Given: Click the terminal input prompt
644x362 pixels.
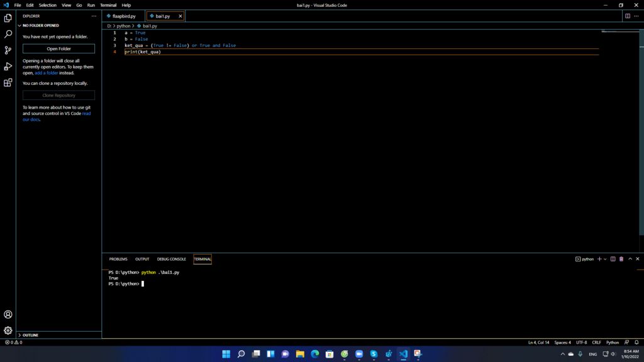Looking at the screenshot, I should (143, 283).
